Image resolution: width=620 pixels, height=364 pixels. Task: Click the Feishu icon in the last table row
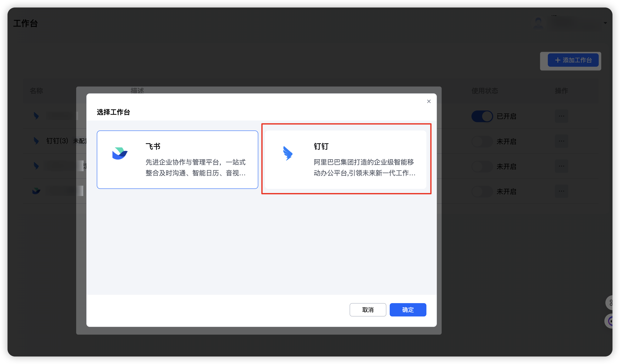tap(36, 191)
